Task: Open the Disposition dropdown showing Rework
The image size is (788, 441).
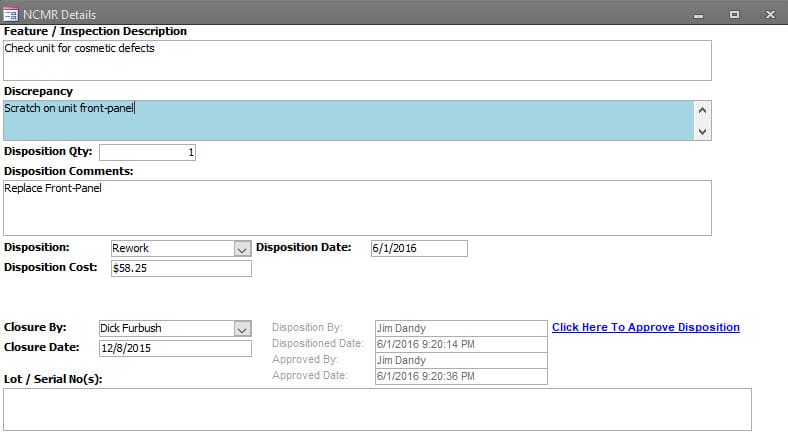Action: 242,249
